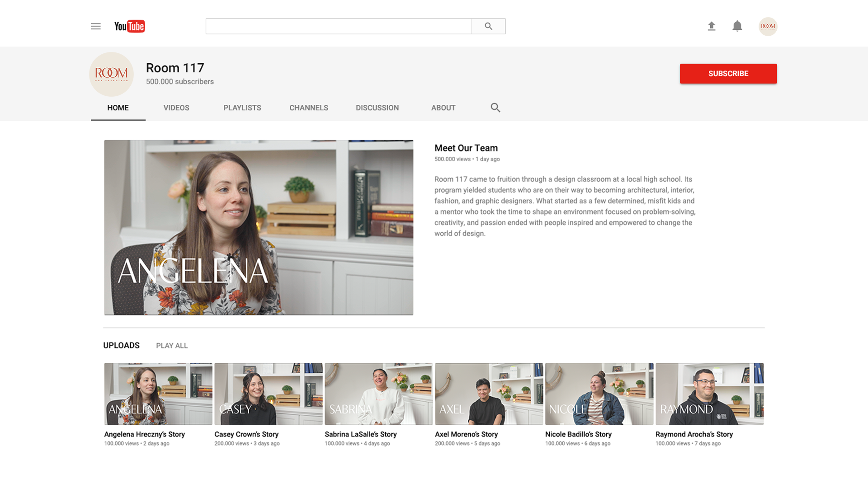This screenshot has width=868, height=488.
Task: Click in the YouTube search field
Action: (338, 26)
